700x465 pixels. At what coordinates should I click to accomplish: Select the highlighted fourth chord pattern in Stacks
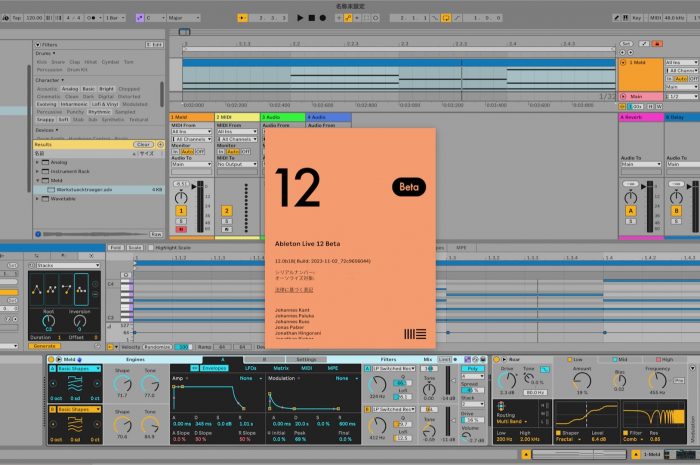point(81,290)
